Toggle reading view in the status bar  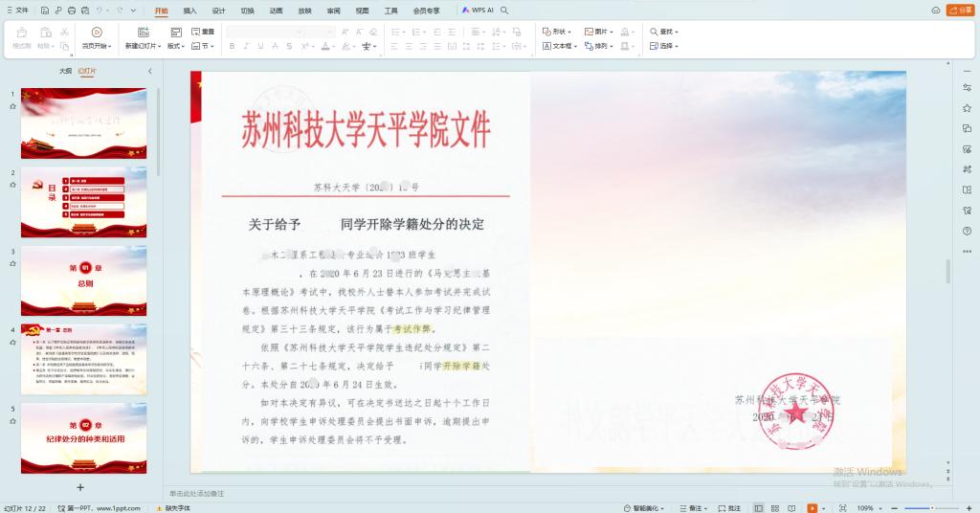(x=791, y=508)
